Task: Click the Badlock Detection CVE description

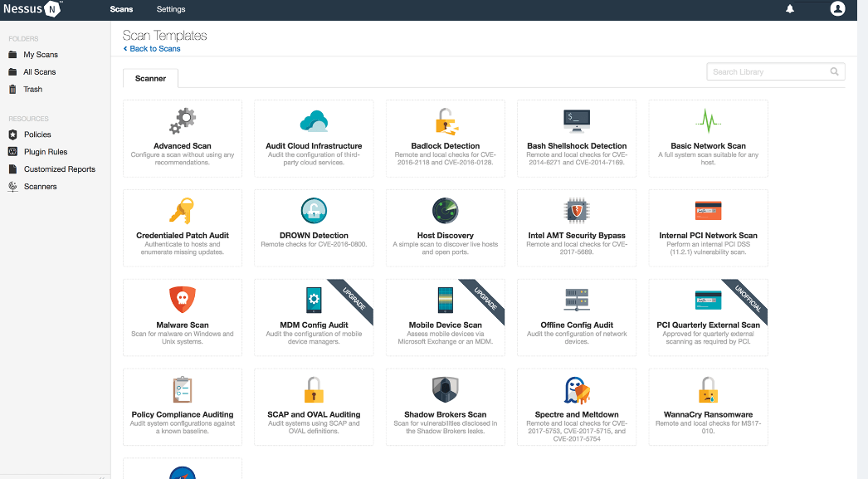Action: pos(446,159)
